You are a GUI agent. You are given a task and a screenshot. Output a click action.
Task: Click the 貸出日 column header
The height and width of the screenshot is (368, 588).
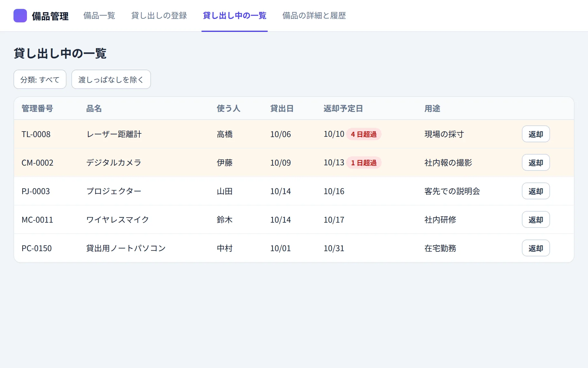282,109
